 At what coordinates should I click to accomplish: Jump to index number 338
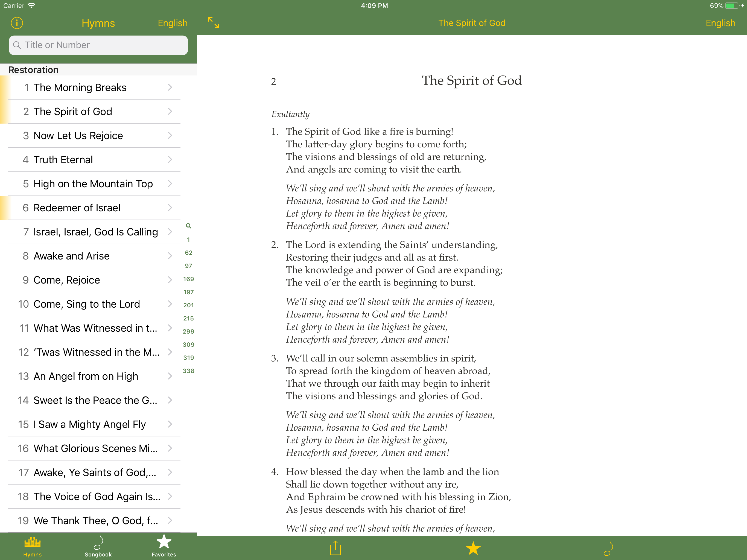[x=188, y=371]
